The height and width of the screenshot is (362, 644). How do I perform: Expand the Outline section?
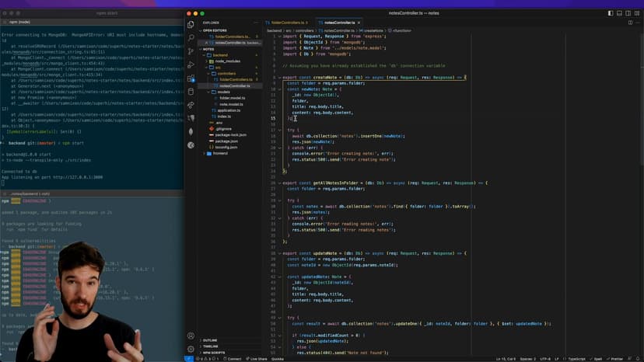pyautogui.click(x=210, y=340)
